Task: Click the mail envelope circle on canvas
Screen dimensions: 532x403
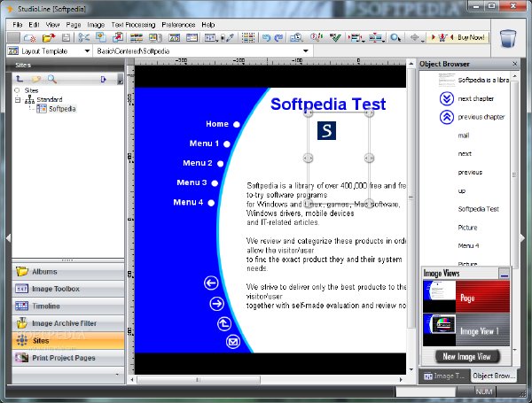Action: (x=233, y=341)
